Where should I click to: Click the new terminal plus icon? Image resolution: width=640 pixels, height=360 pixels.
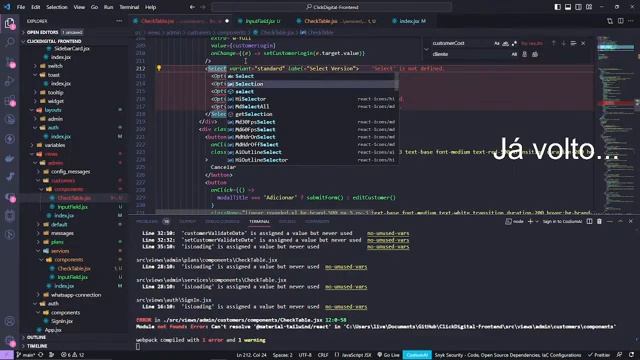530,221
